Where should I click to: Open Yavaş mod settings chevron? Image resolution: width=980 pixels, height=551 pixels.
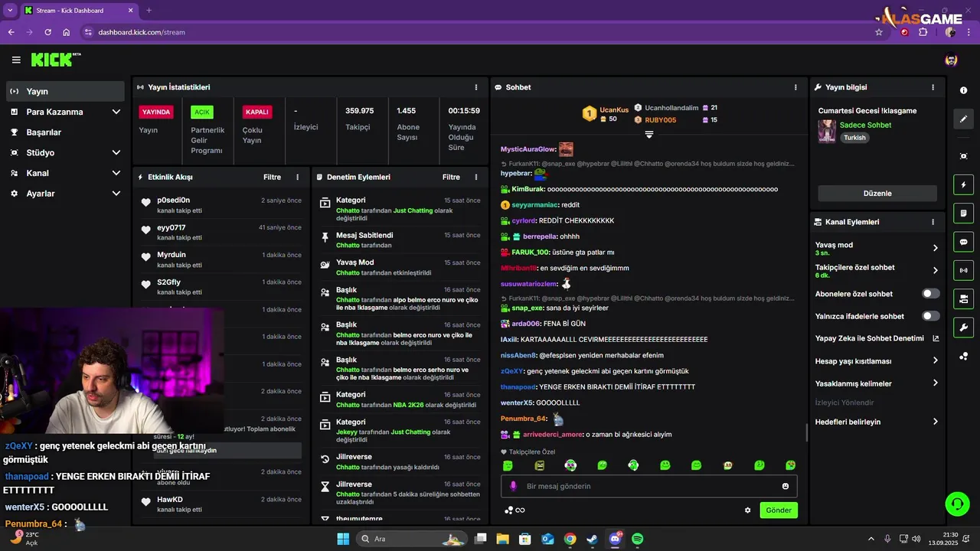click(x=936, y=248)
